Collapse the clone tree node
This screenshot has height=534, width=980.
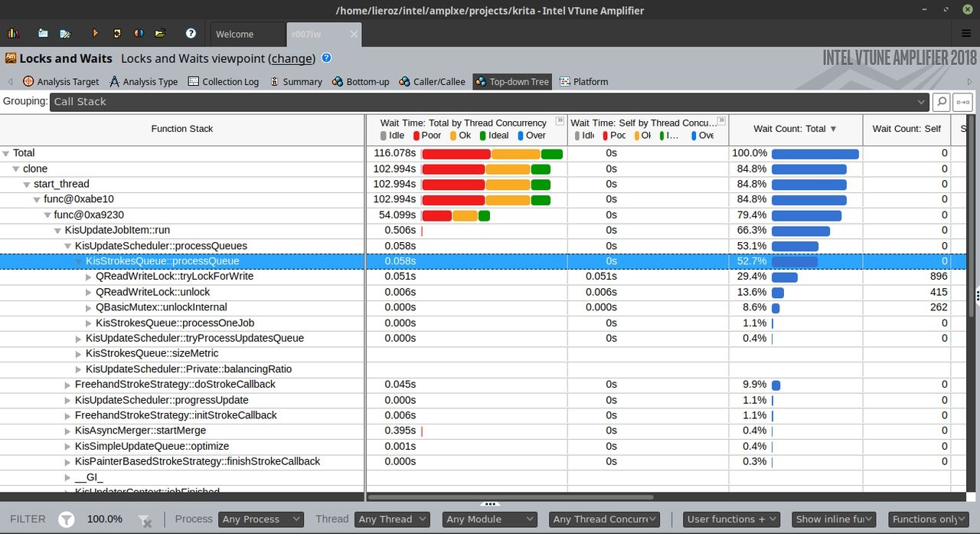point(16,169)
